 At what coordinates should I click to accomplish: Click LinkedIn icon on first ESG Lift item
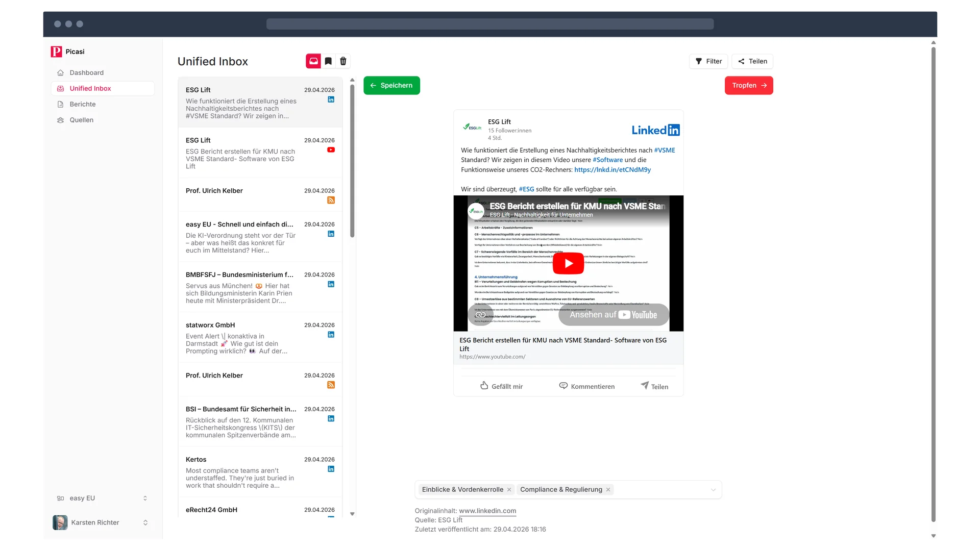(x=331, y=99)
